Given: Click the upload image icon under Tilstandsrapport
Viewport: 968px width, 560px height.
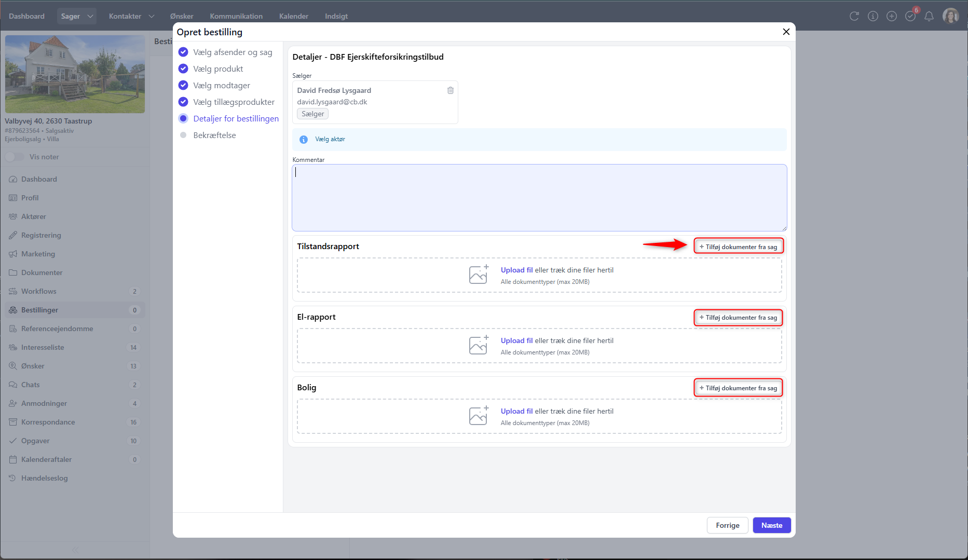Looking at the screenshot, I should tap(479, 275).
